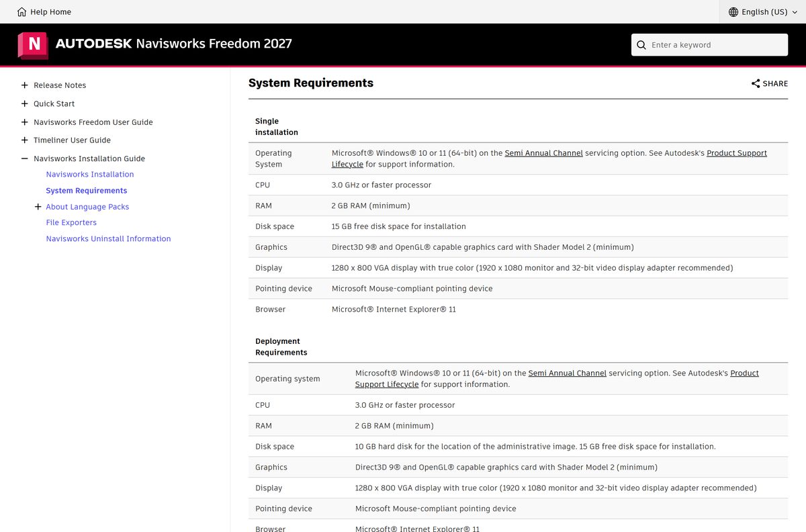The width and height of the screenshot is (806, 532).
Task: Expand the Quick Start section
Action: 25,103
